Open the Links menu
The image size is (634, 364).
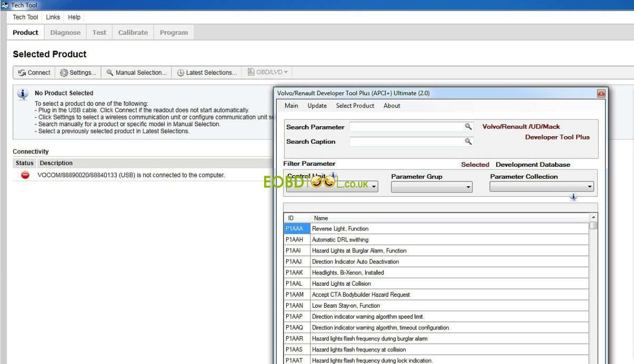pyautogui.click(x=53, y=17)
